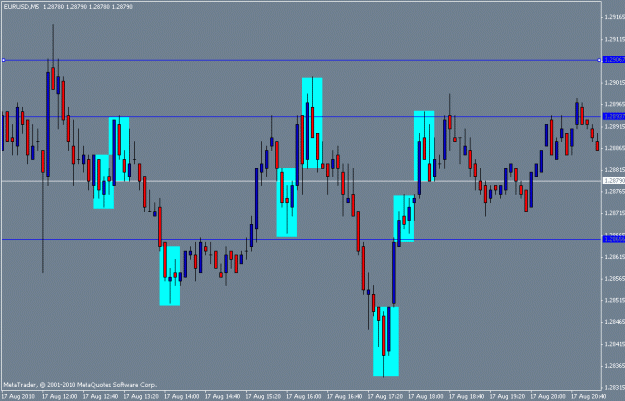Viewport: 625px width, 401px height.
Task: Click the 1.28365 price axis value
Action: coord(614,366)
